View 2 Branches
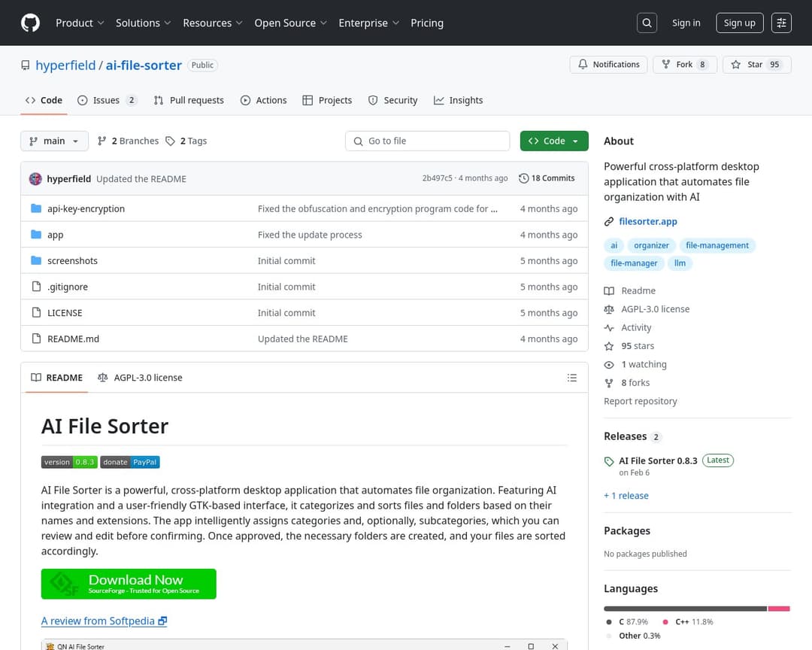Viewport: 812px width, 650px height. point(128,141)
